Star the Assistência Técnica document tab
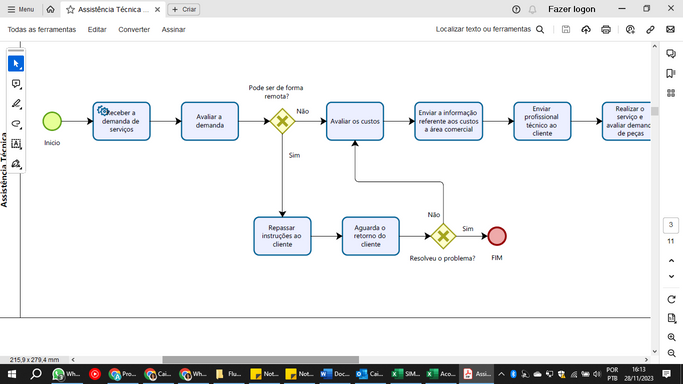 click(x=70, y=10)
